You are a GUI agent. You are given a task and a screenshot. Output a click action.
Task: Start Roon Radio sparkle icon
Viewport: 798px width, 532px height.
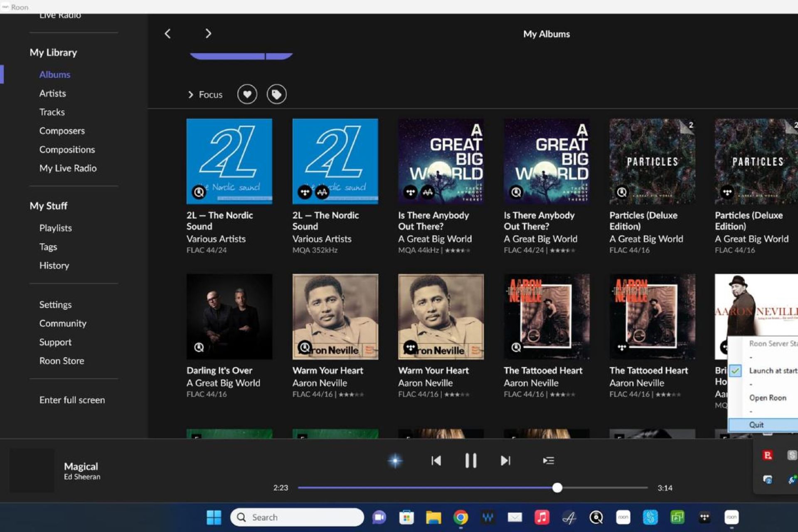point(395,461)
